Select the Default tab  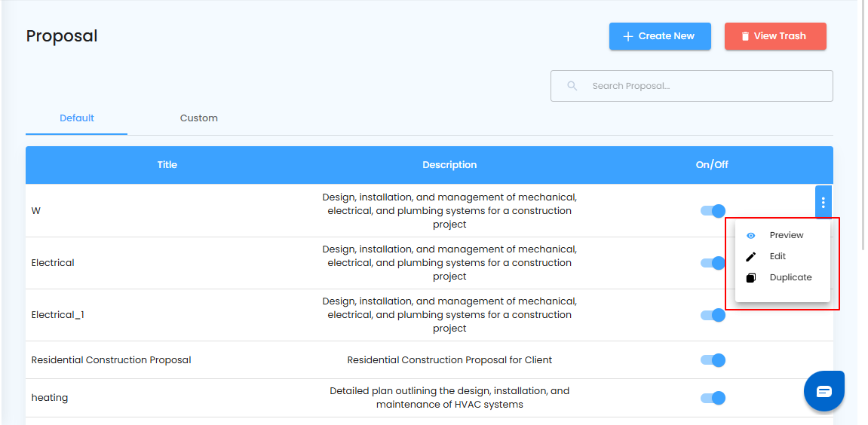(x=77, y=118)
